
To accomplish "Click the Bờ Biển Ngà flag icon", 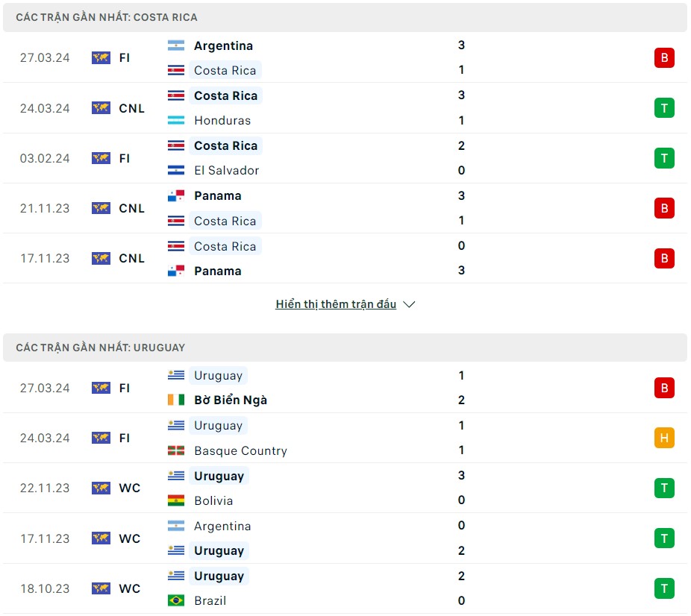I will click(176, 400).
